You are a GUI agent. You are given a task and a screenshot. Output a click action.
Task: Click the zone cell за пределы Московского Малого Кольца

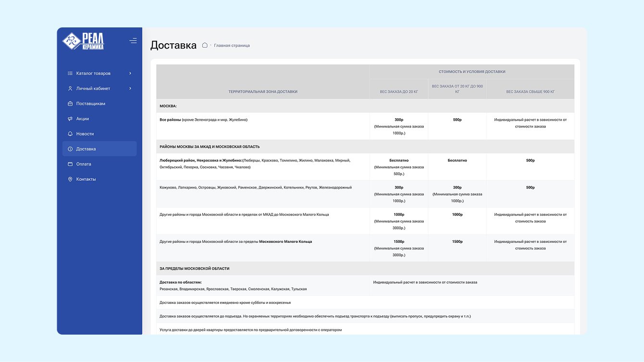[x=263, y=248]
